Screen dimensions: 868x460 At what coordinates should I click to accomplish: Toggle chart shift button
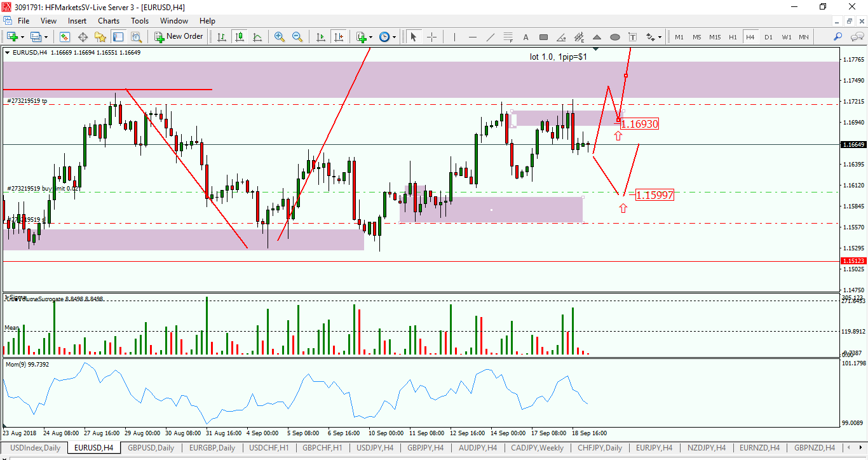click(339, 37)
